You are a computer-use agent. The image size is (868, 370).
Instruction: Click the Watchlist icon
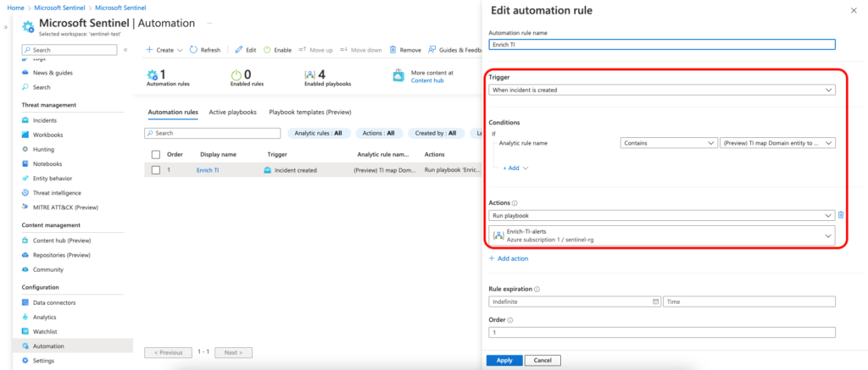[25, 331]
